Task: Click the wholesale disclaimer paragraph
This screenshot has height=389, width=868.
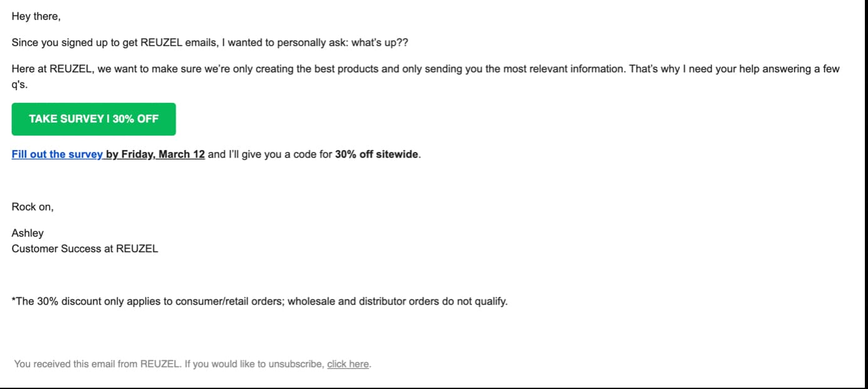Action: point(259,301)
